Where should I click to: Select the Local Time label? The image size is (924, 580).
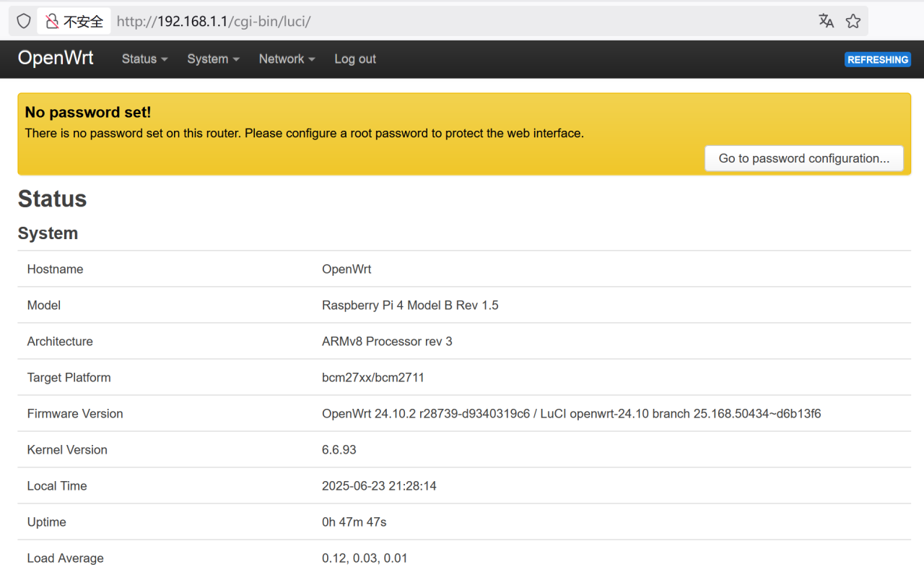click(57, 486)
